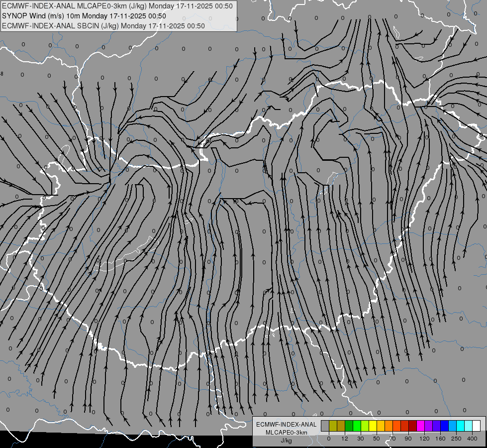487x448 pixels.
Task: Click the legend scale value 30
Action: tap(361, 439)
